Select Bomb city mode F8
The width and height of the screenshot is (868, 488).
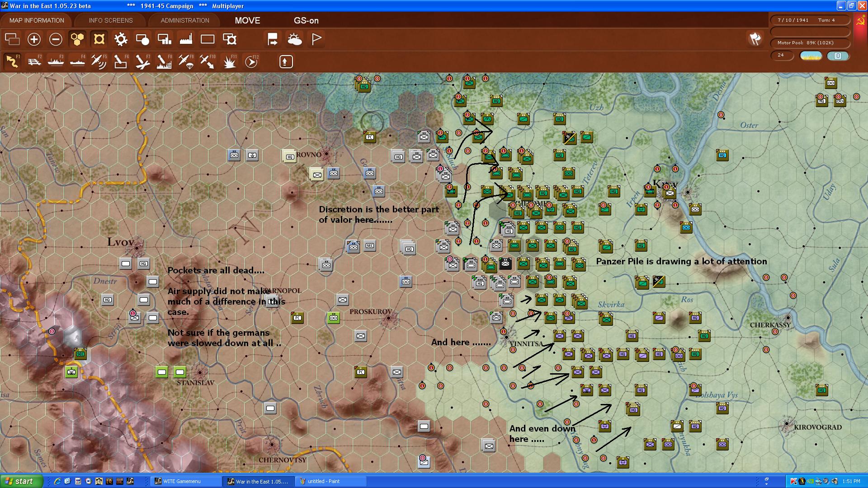[x=164, y=61]
